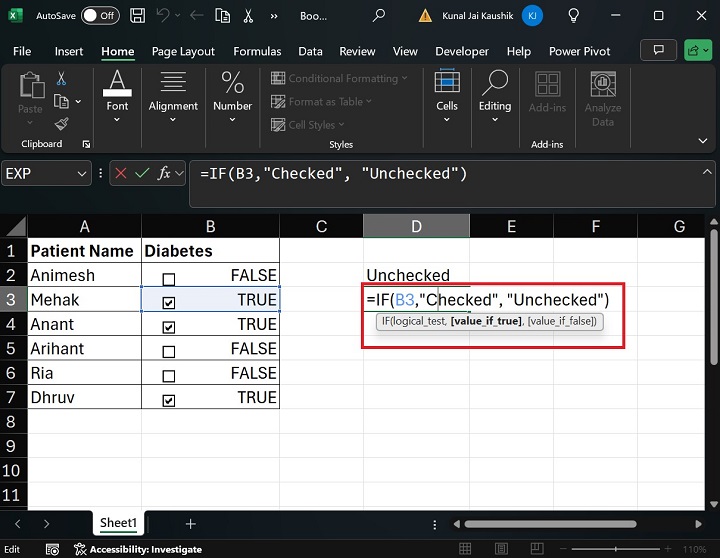Click the Insert Function fx icon
The image size is (720, 558).
(x=165, y=173)
